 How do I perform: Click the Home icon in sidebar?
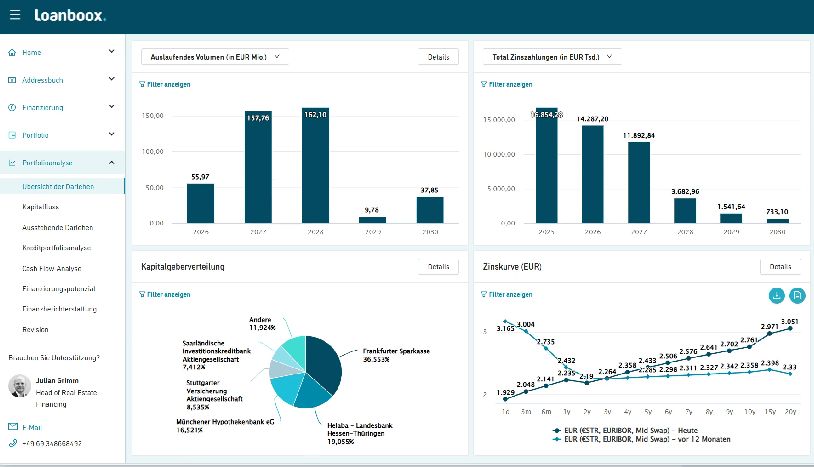click(x=11, y=52)
